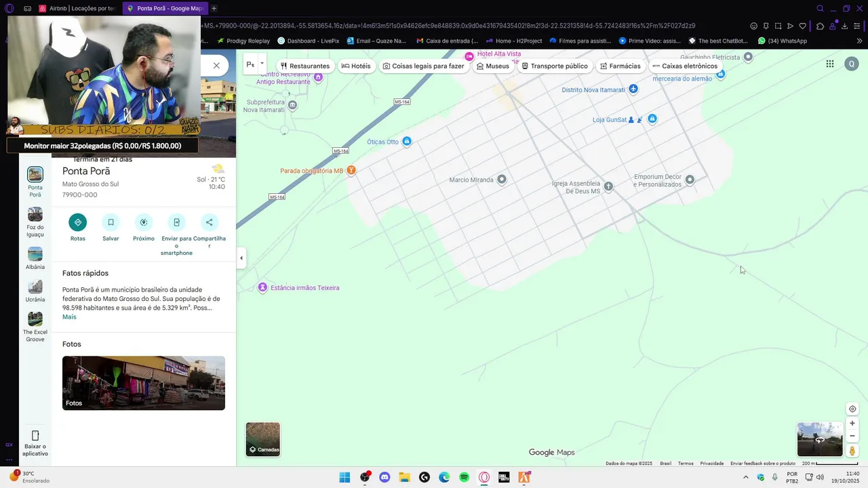The width and height of the screenshot is (868, 488).
Task: Expand Mais to read more facts
Action: 69,317
